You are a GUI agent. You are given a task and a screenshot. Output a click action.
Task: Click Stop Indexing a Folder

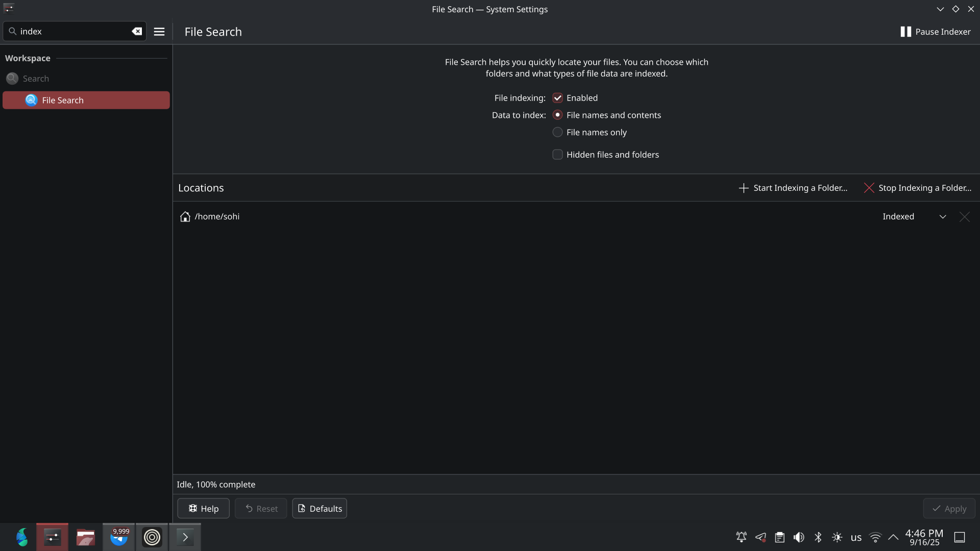tap(918, 188)
